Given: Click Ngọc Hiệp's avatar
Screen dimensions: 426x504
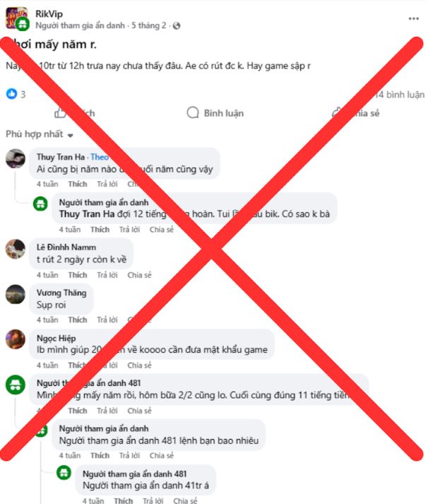Looking at the screenshot, I should click(16, 339).
